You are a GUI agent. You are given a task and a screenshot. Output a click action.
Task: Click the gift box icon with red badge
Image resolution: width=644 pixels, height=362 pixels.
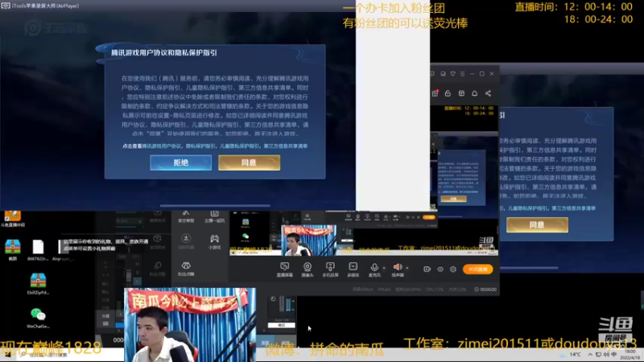tap(435, 93)
